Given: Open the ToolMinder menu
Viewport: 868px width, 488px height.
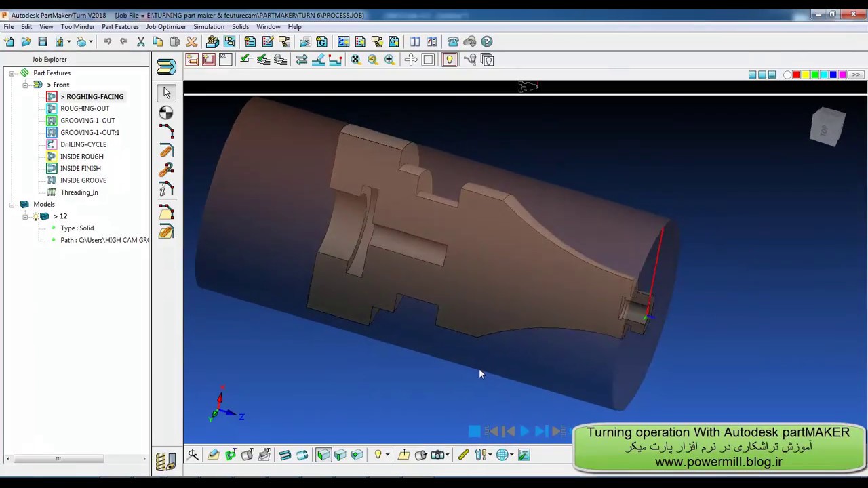Looking at the screenshot, I should coord(77,27).
